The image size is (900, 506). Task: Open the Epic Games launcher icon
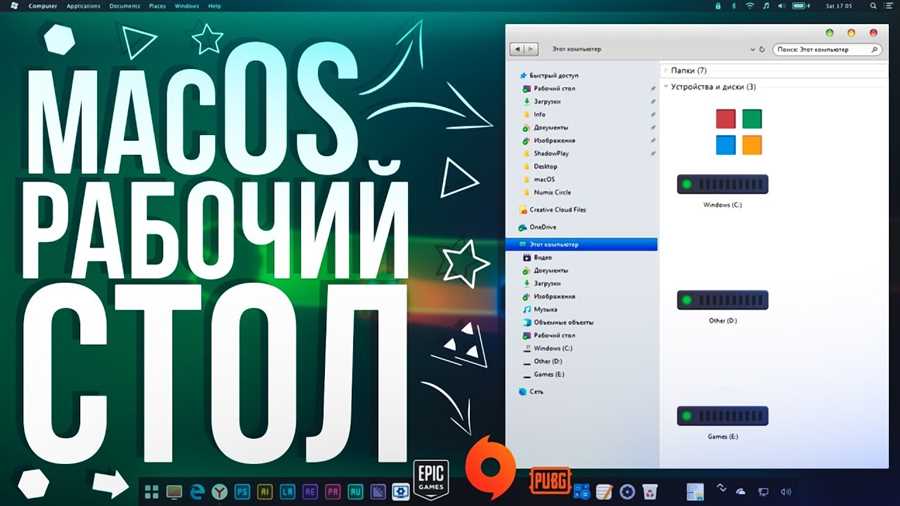[430, 480]
